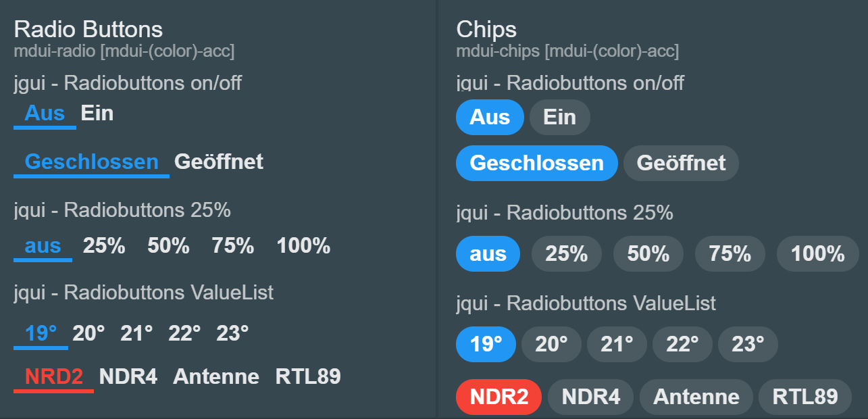Select the '50%' radio button
This screenshot has height=419, width=868.
(168, 245)
